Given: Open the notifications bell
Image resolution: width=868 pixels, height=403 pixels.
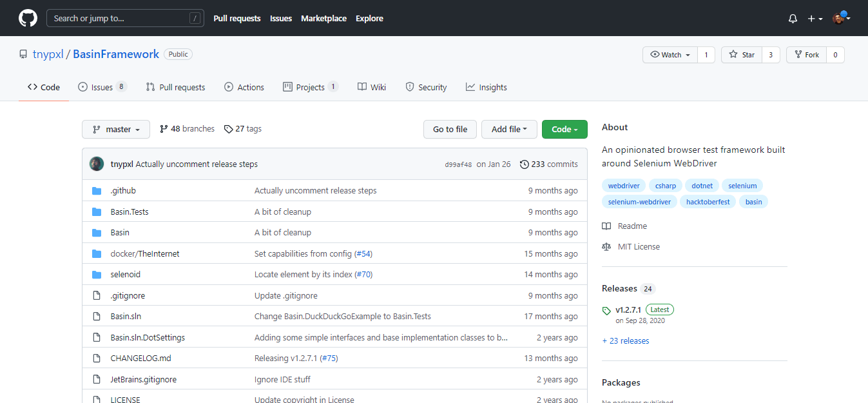Looking at the screenshot, I should [793, 19].
